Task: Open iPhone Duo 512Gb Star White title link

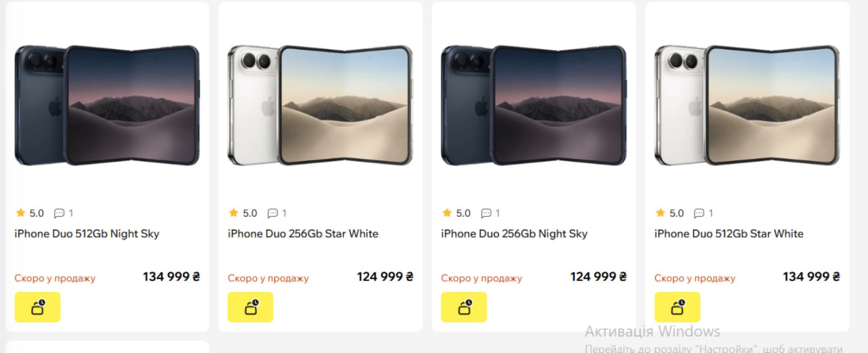Action: [x=729, y=234]
